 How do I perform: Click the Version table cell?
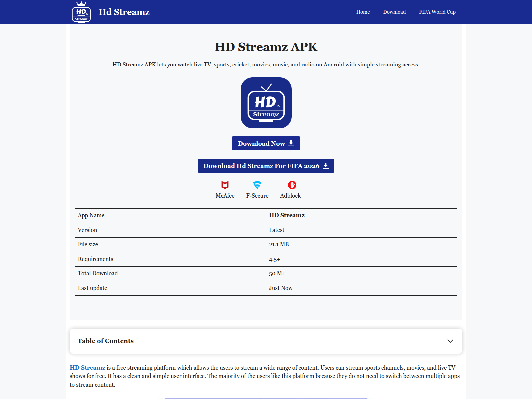[171, 230]
